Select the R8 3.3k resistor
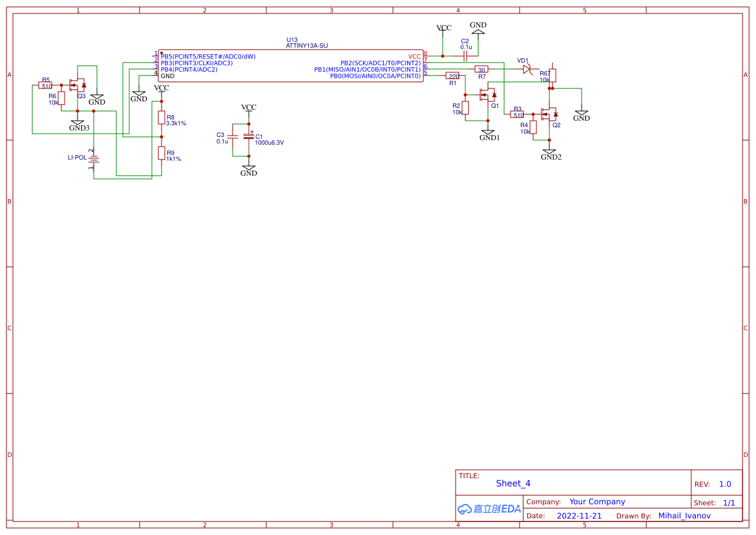 pos(162,117)
